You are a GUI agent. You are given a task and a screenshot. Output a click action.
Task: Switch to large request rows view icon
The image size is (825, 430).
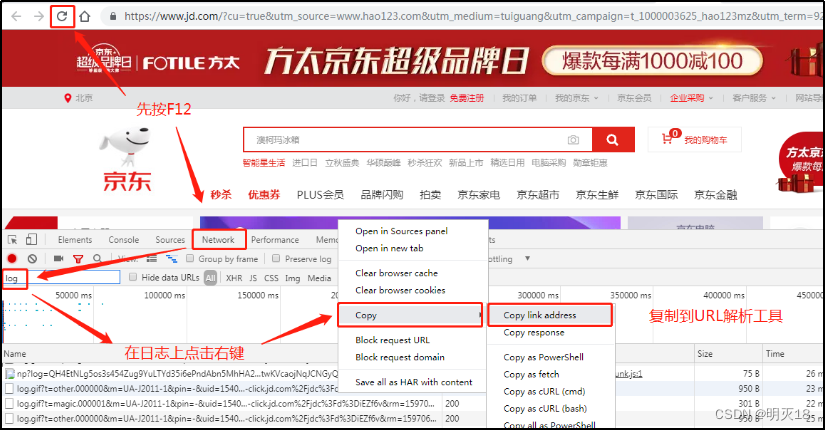point(152,258)
